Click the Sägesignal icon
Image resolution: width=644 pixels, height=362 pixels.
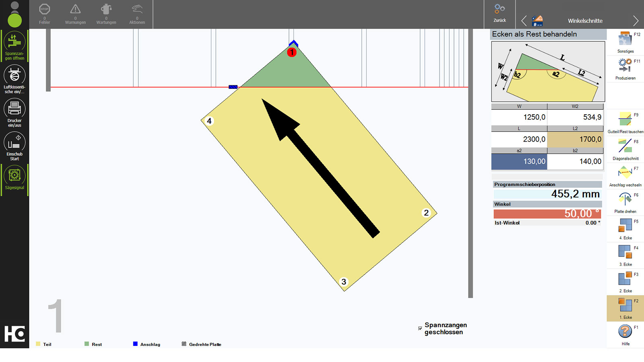coord(14,176)
